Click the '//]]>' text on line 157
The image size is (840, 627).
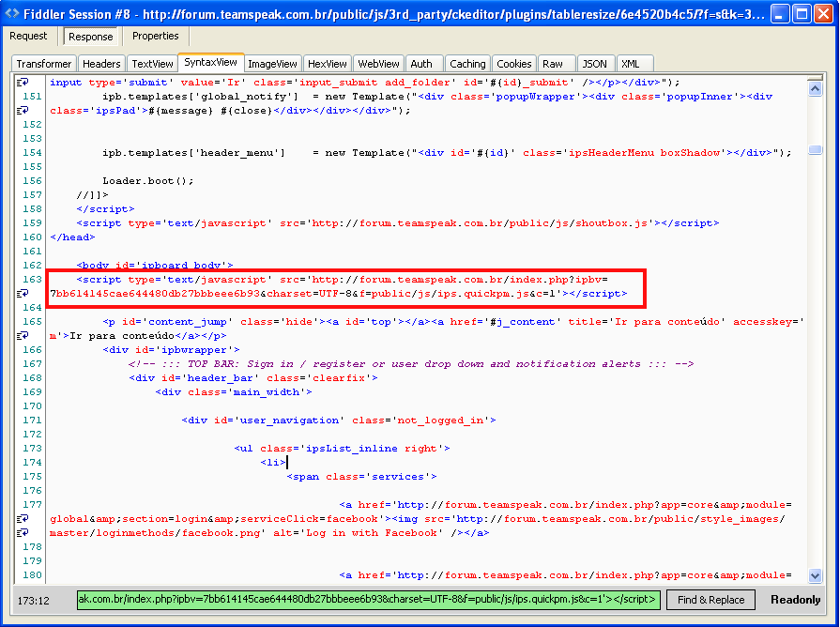click(92, 195)
